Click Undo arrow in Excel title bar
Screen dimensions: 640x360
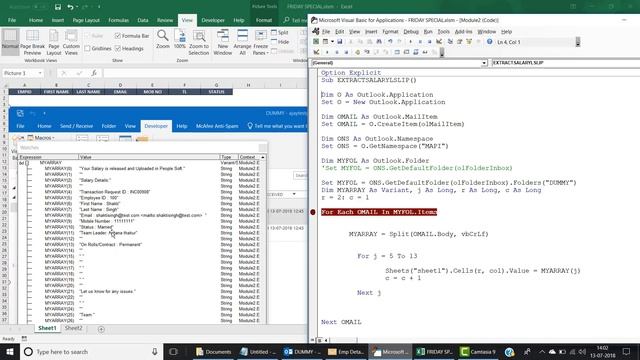tap(71, 7)
